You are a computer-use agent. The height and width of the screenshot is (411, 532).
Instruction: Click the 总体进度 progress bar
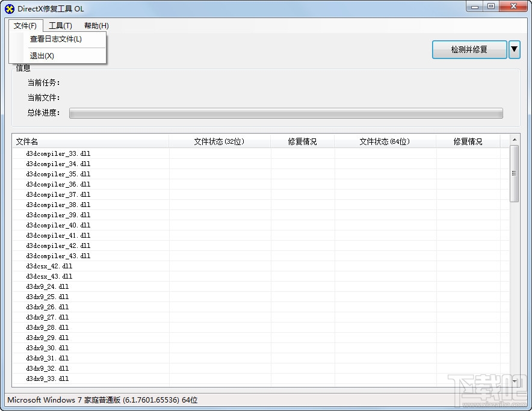(286, 113)
